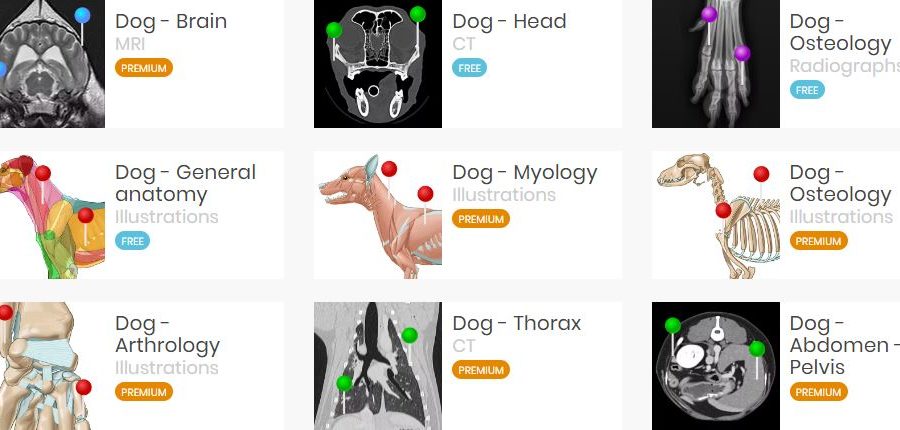
Task: Open the Dog - General anatomy title link
Action: point(185,183)
